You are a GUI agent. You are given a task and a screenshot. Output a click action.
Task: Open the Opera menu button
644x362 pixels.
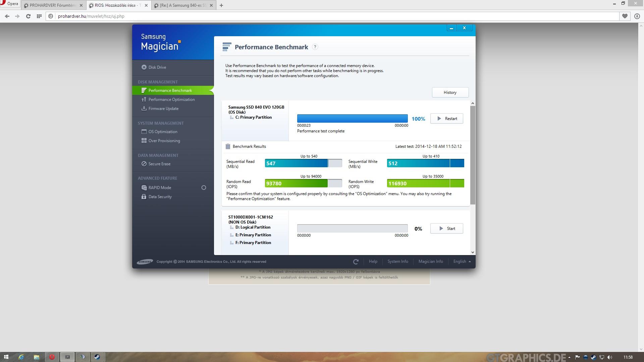point(9,4)
